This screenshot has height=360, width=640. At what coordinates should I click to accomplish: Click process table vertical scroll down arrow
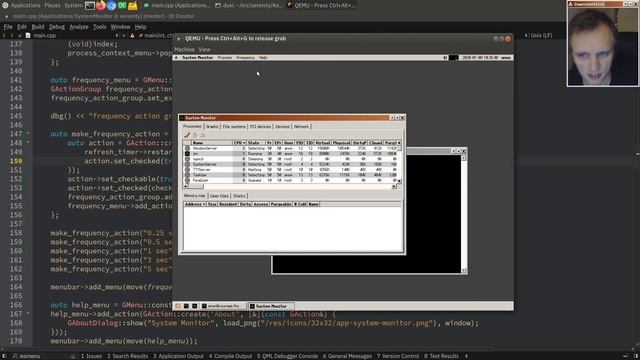[399, 181]
